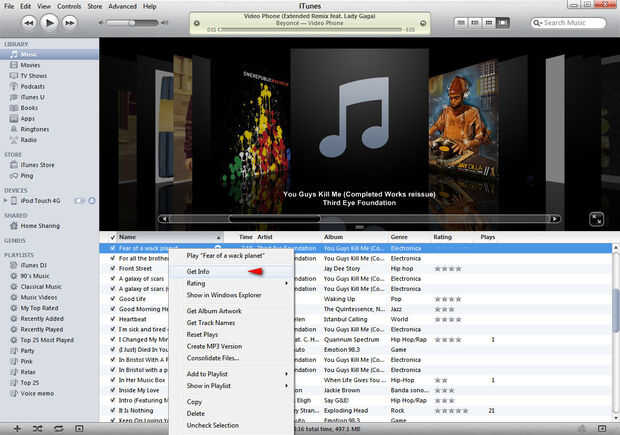
Task: Sort by the Plays column header
Action: pos(488,237)
